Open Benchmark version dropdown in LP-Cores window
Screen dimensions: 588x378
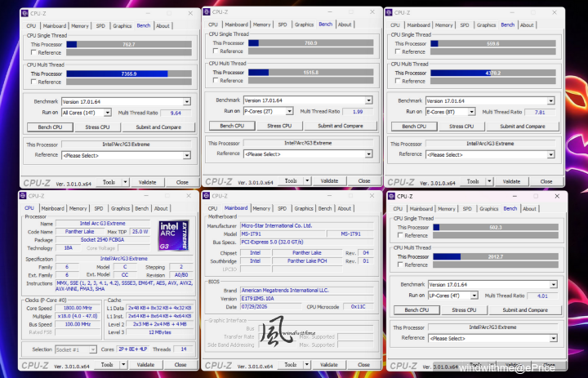coord(554,285)
